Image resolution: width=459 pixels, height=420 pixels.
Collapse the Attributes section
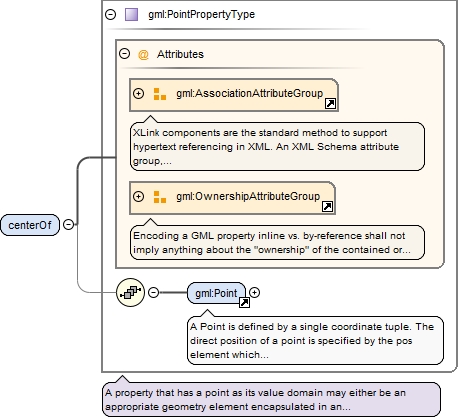click(124, 54)
